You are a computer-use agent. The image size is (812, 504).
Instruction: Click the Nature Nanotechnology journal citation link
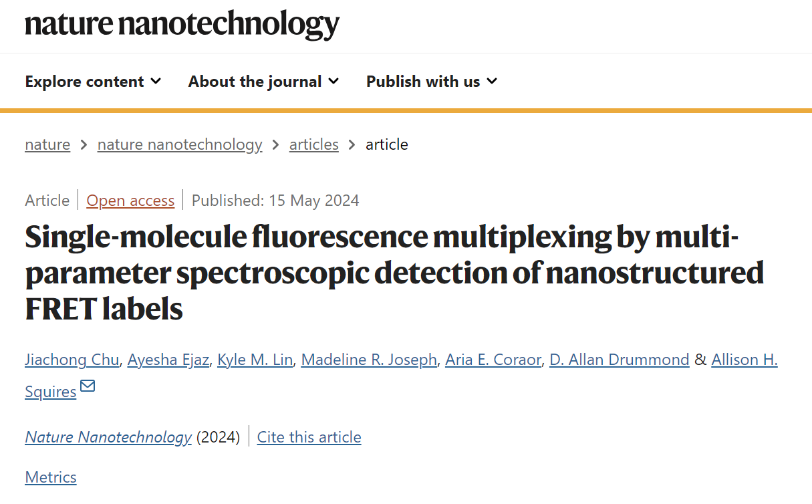click(108, 437)
